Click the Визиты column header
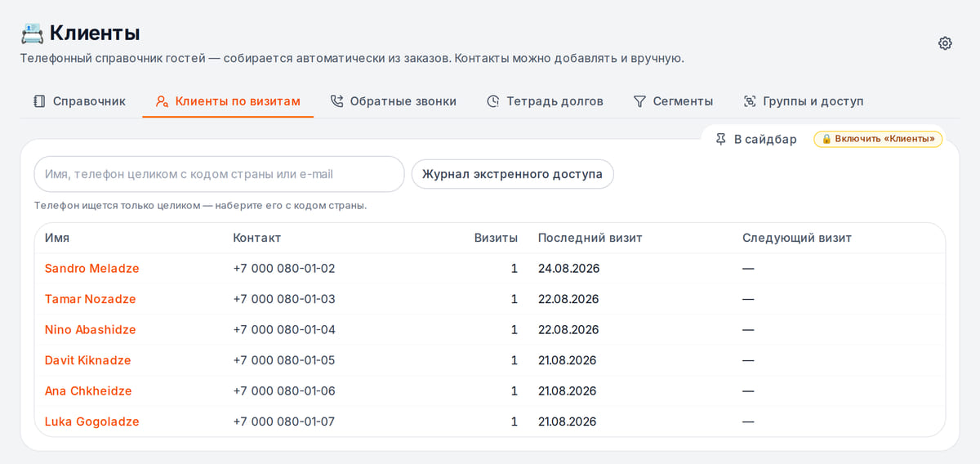Image resolution: width=980 pixels, height=464 pixels. [x=496, y=238]
